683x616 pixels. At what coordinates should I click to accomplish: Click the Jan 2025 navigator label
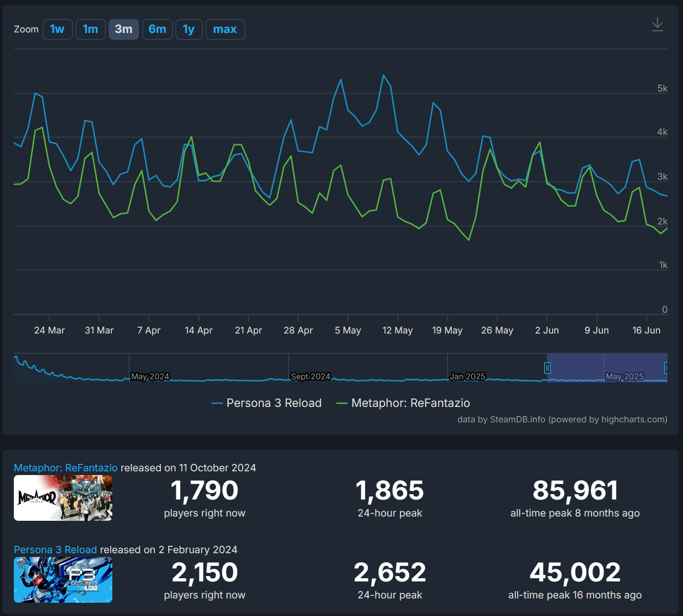(467, 376)
